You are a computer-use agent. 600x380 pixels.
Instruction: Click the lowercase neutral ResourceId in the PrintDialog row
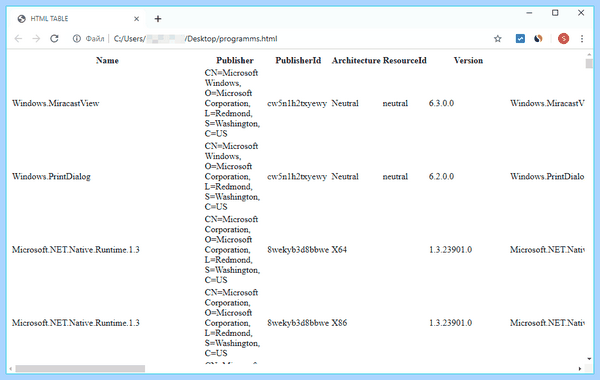pyautogui.click(x=395, y=176)
